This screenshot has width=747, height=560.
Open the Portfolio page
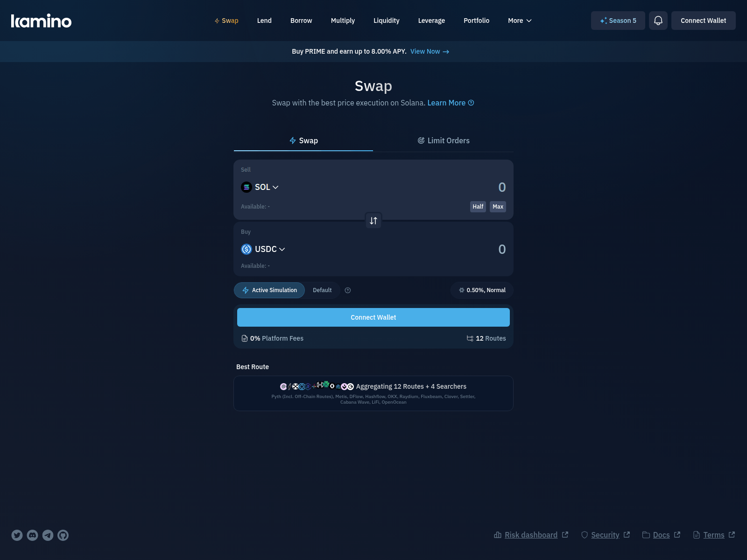(x=477, y=21)
